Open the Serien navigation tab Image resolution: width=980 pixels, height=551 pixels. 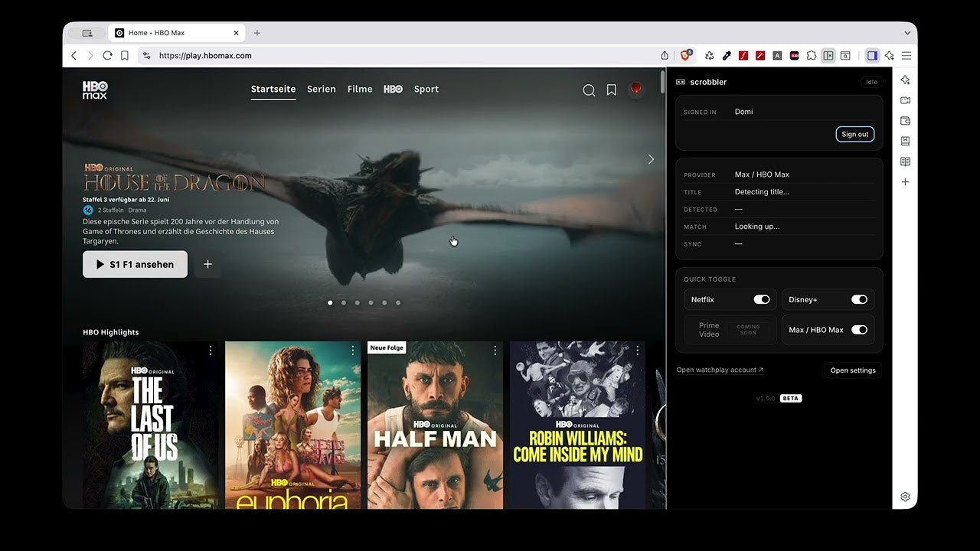click(x=322, y=90)
